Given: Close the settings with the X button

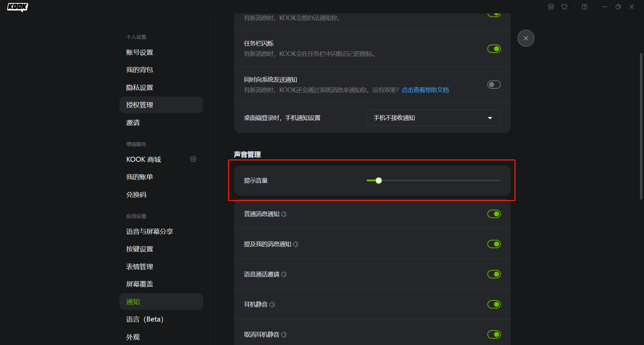Looking at the screenshot, I should point(526,38).
